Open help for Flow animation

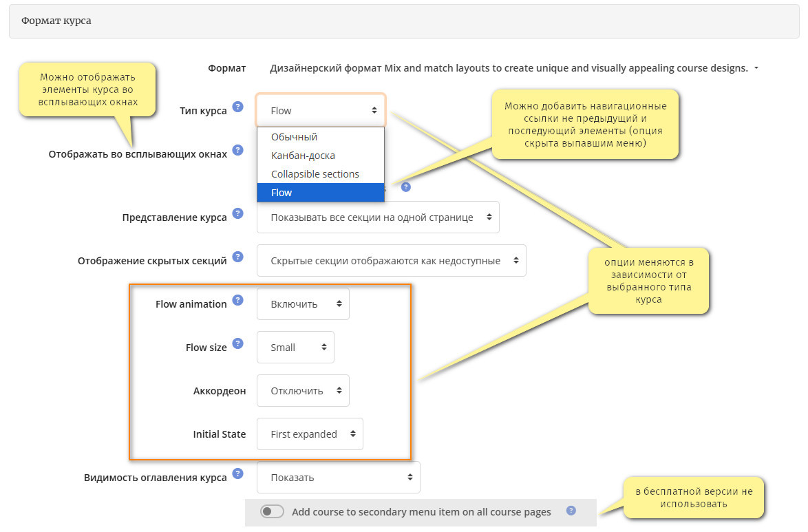237,300
